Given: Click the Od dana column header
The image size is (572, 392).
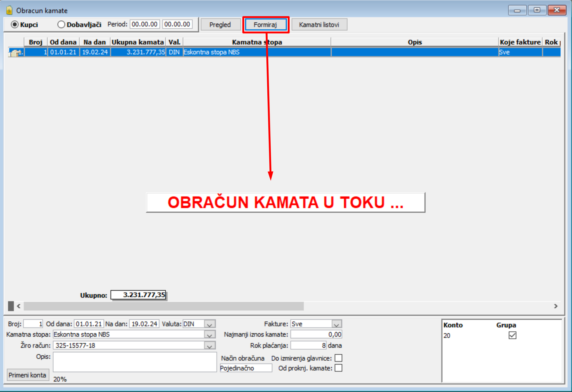Looking at the screenshot, I should (x=63, y=42).
